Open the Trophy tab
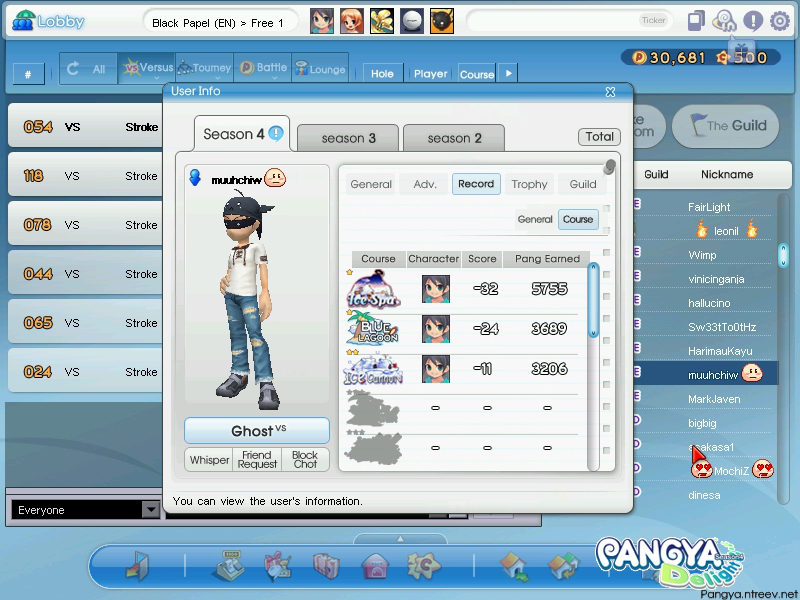The height and width of the screenshot is (600, 800). 529,184
